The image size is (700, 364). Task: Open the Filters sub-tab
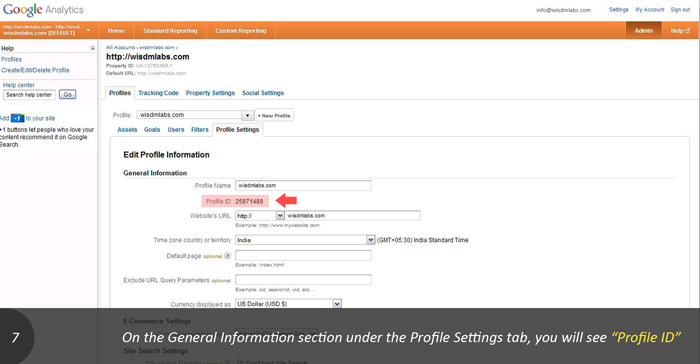click(x=200, y=130)
